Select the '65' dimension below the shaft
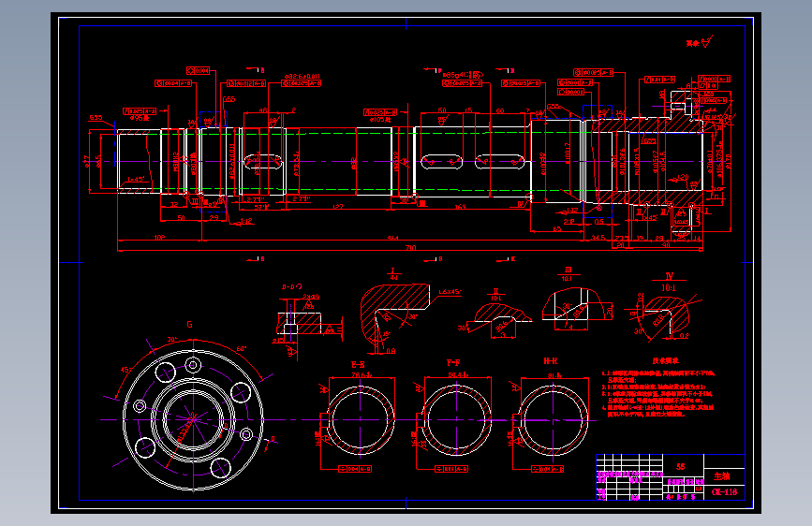The image size is (812, 526). (556, 228)
